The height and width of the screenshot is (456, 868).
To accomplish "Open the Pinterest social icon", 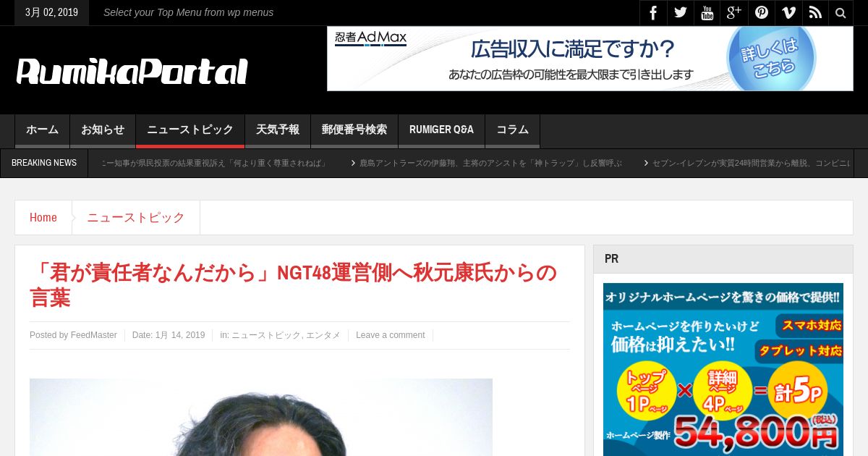I will pyautogui.click(x=762, y=12).
